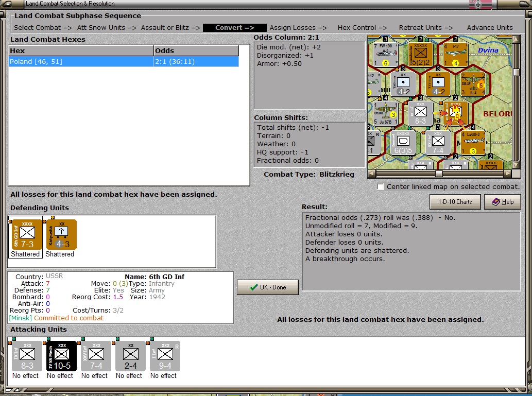Click the Select Combat subphase step
532x396 pixels.
click(x=43, y=28)
